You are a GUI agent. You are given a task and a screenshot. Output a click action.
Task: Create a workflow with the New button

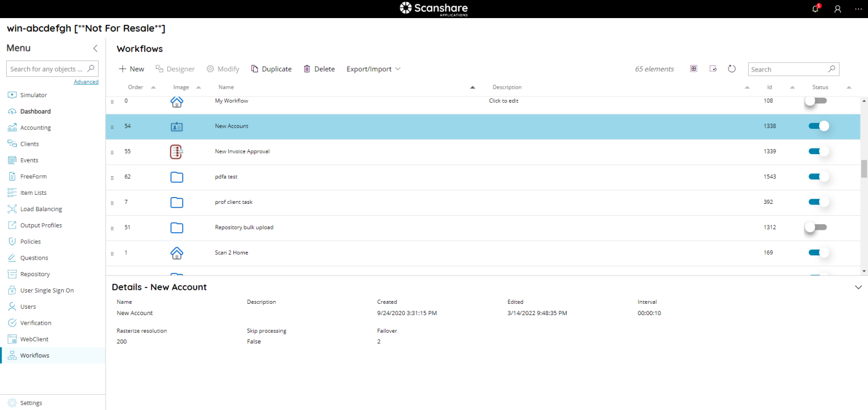click(x=131, y=68)
